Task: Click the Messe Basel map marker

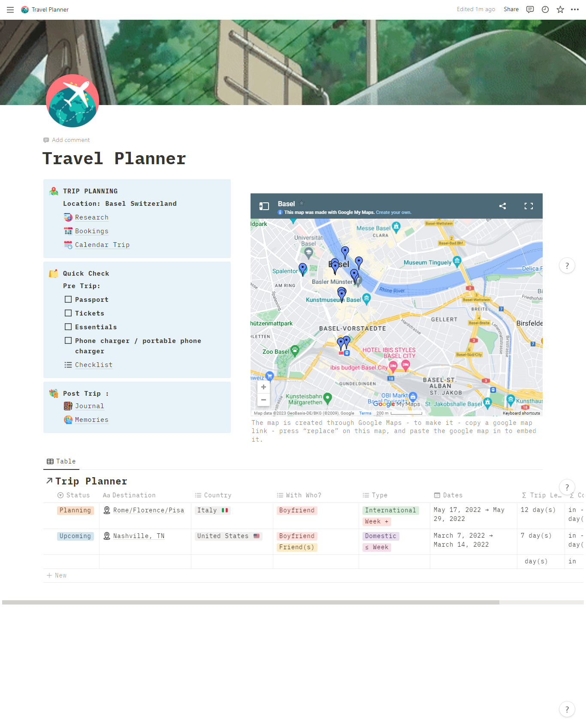Action: coord(396,226)
